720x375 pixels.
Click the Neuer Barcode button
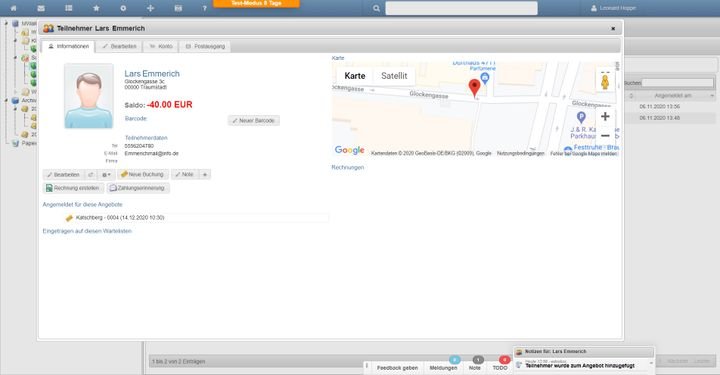253,120
